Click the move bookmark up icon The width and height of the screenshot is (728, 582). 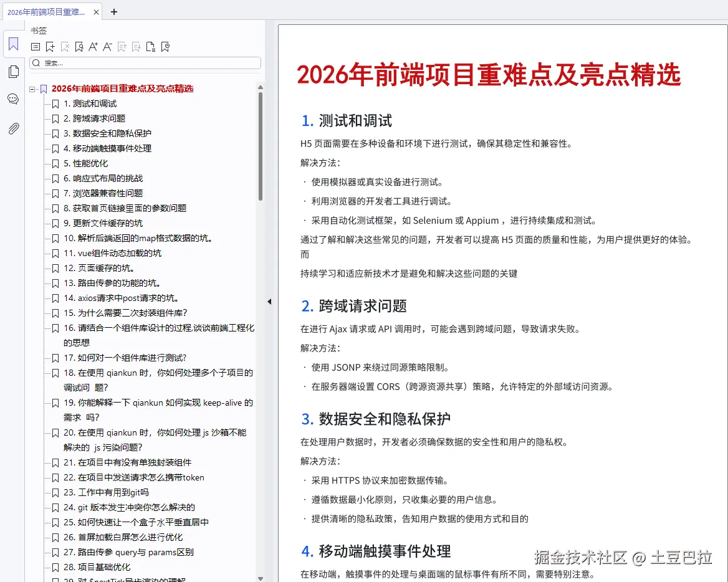click(x=122, y=46)
